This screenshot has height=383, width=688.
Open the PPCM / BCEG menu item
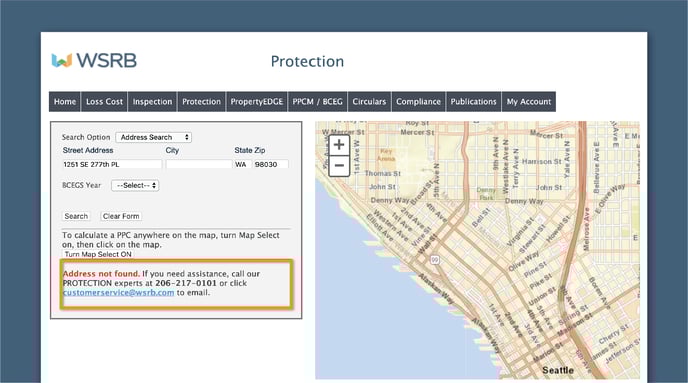pos(317,101)
